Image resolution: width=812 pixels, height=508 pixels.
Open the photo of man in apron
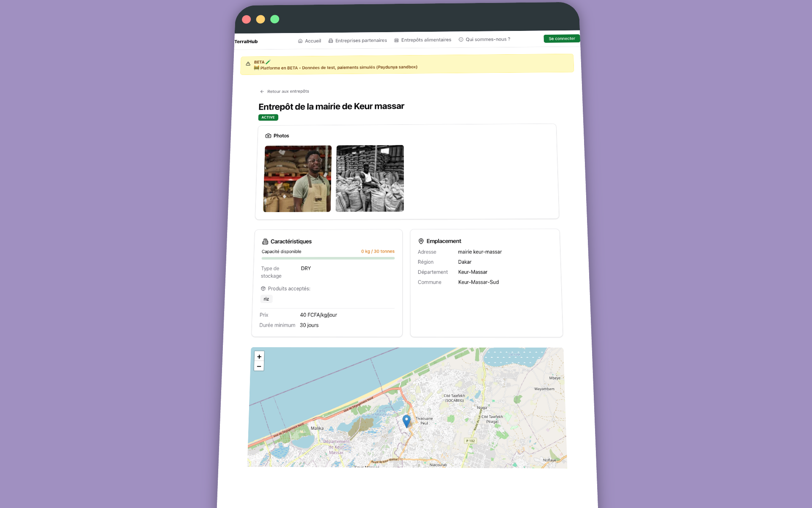(x=297, y=179)
